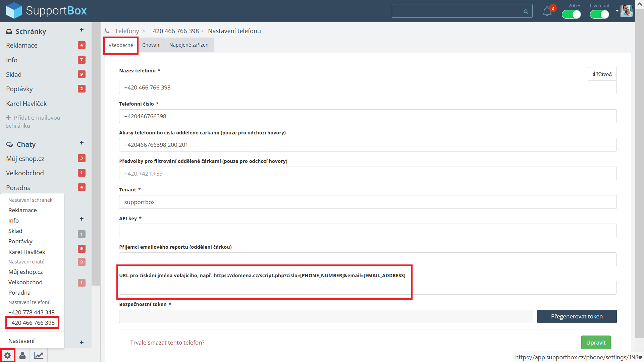
Task: Add a new mailbox with Schránky plus
Action: (82, 30)
